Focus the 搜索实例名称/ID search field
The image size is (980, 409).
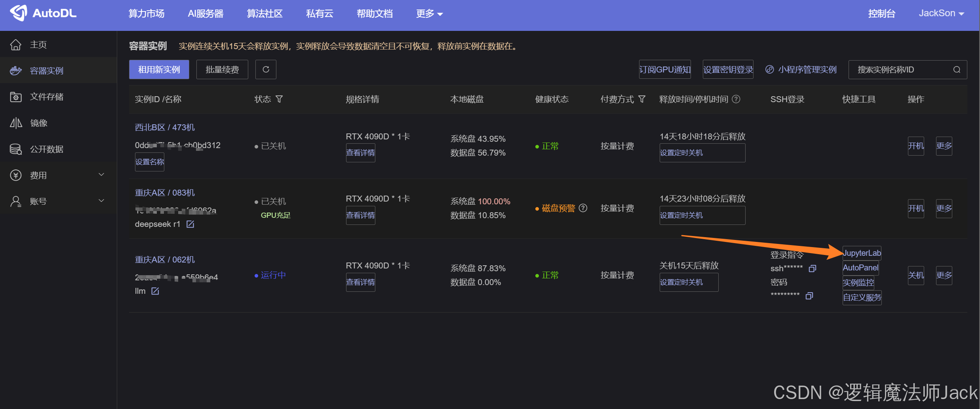(908, 70)
